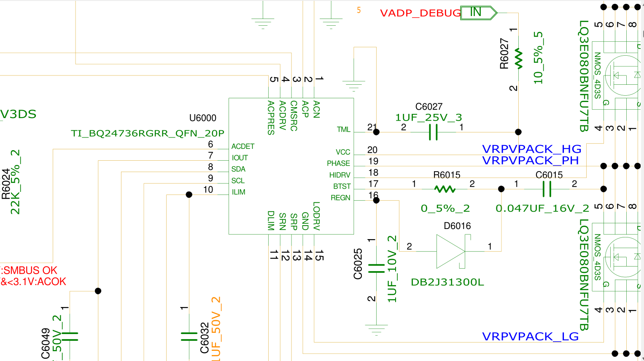Select the R6027 resistor symbol
Viewport: 644px width, 361px height.
pyautogui.click(x=518, y=59)
